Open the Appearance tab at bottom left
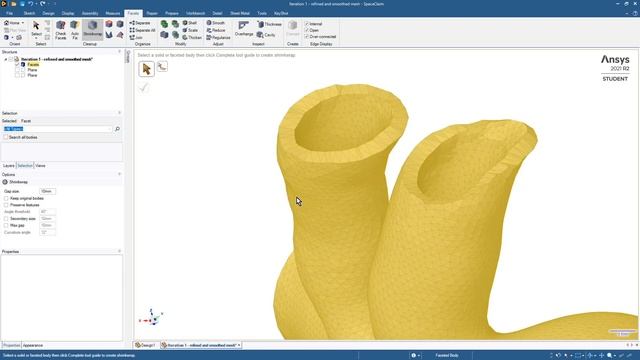640x360 pixels. pos(33,345)
